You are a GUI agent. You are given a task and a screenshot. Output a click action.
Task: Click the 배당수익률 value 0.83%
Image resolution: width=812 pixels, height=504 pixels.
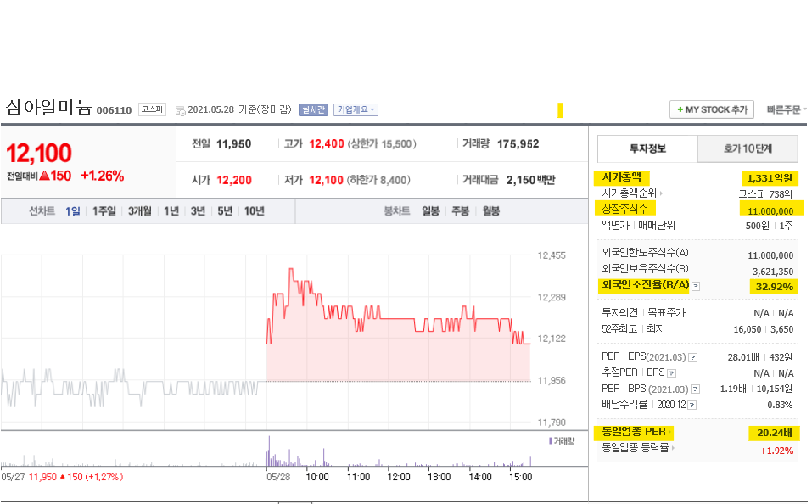780,405
